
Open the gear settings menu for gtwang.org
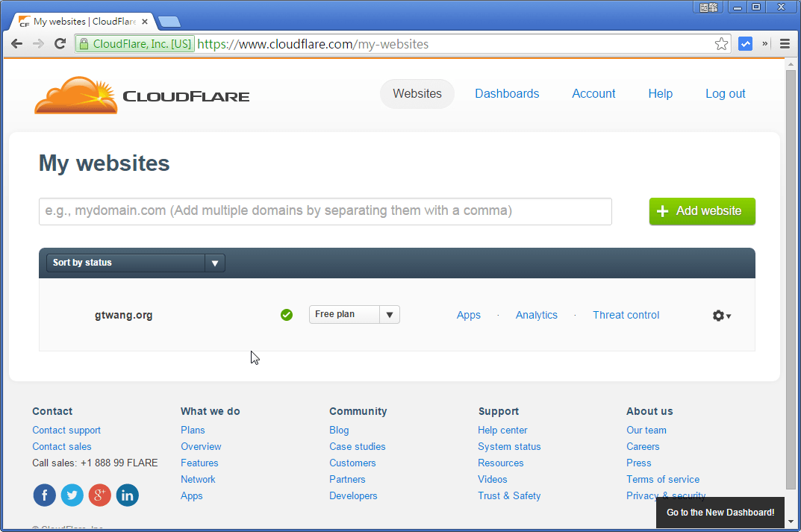pos(721,316)
